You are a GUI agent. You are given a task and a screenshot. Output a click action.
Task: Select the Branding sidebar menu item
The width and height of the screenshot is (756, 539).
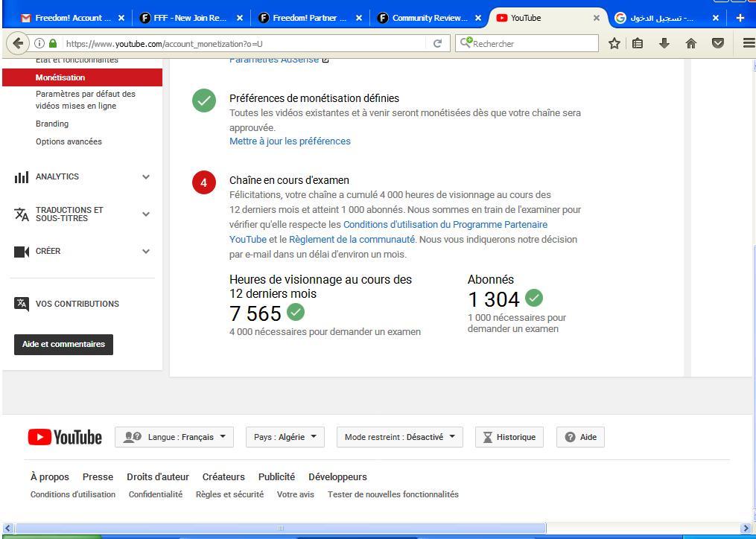(52, 124)
